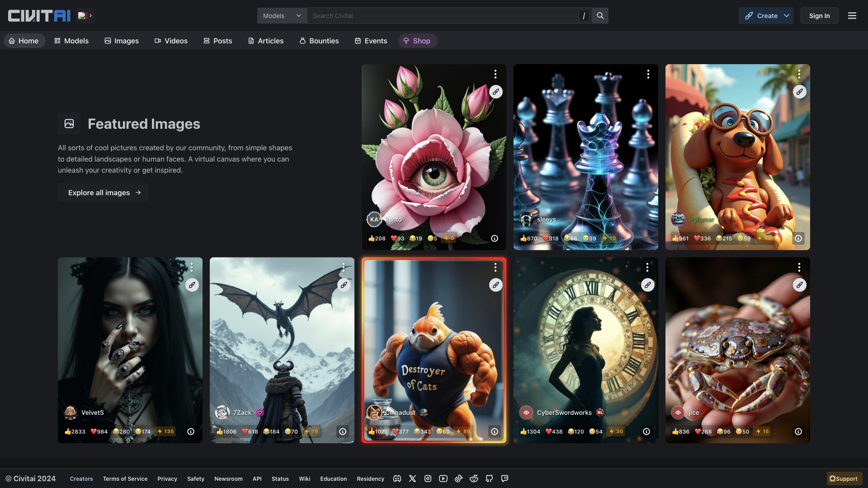
Task: Show info for VelvetS image
Action: pos(191,432)
